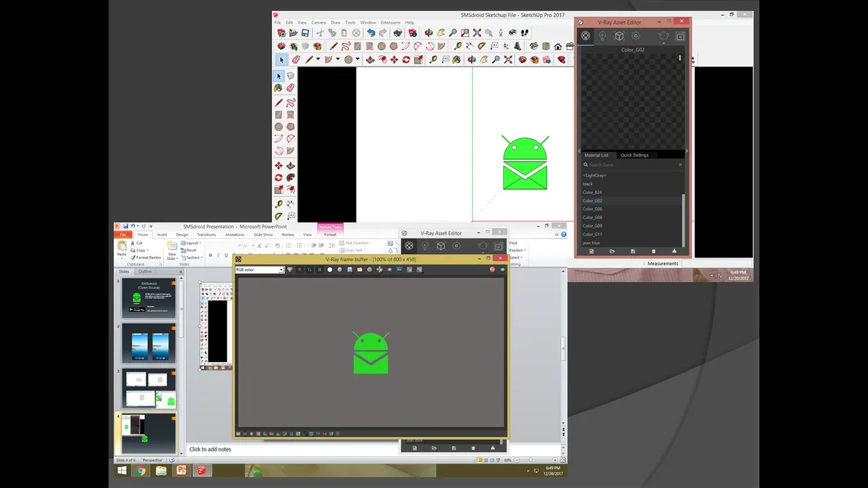Select the Look Around eye tool in SketchUp
Image resolution: width=868 pixels, height=488 pixels.
(x=513, y=33)
